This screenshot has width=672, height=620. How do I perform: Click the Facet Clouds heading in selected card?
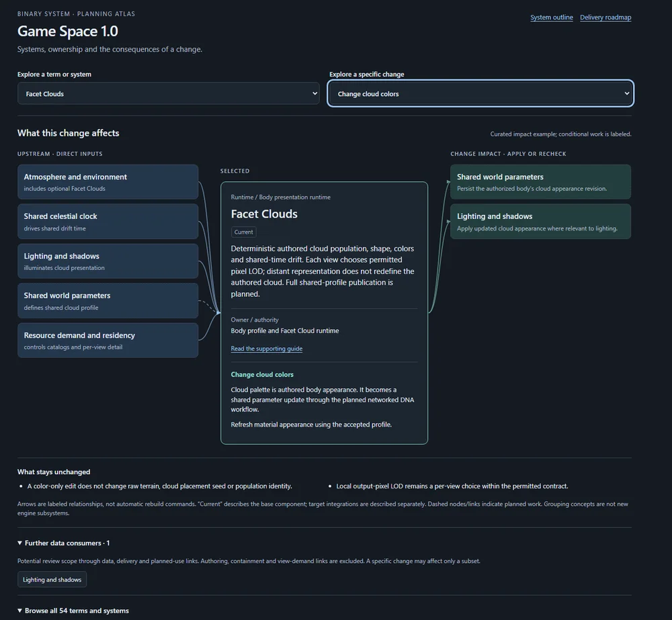click(264, 214)
